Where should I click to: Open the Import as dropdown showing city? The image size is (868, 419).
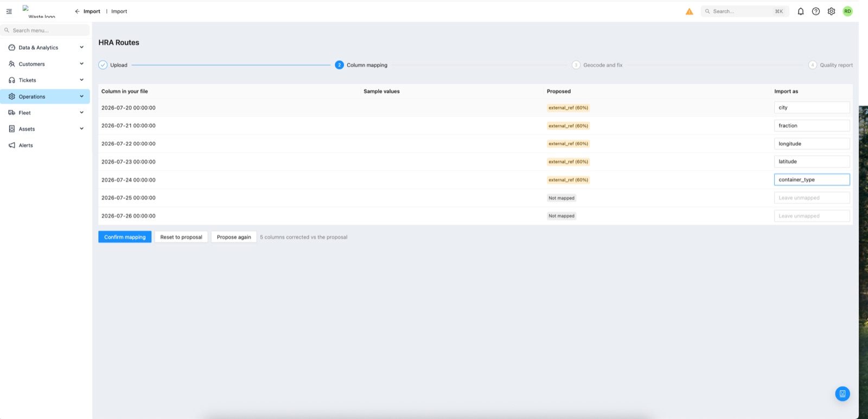[x=812, y=108]
